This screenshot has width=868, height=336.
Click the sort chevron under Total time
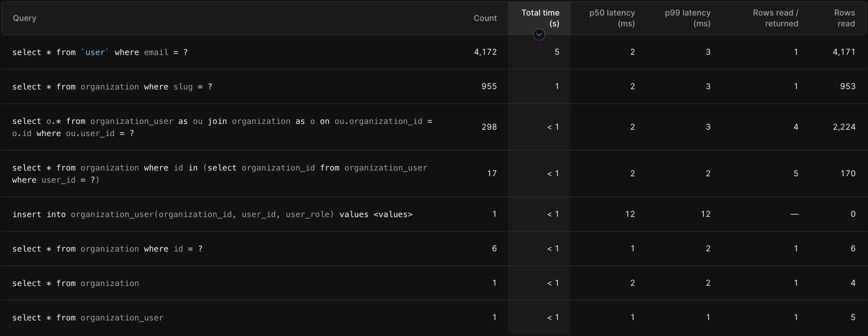[539, 34]
